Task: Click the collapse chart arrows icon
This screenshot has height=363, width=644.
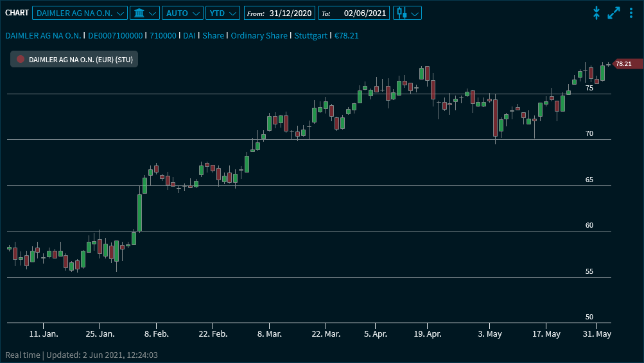Action: coord(596,13)
